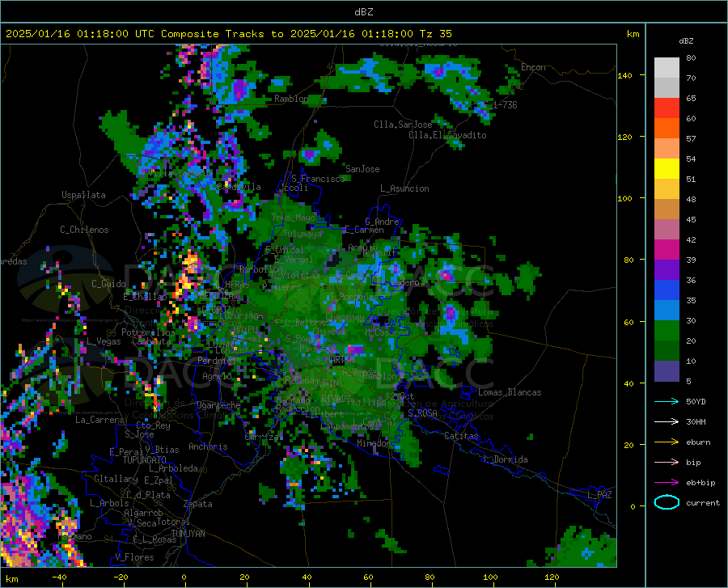The width and height of the screenshot is (728, 588).
Task: Click the 'L_Asuncion' map label
Action: pyautogui.click(x=404, y=188)
